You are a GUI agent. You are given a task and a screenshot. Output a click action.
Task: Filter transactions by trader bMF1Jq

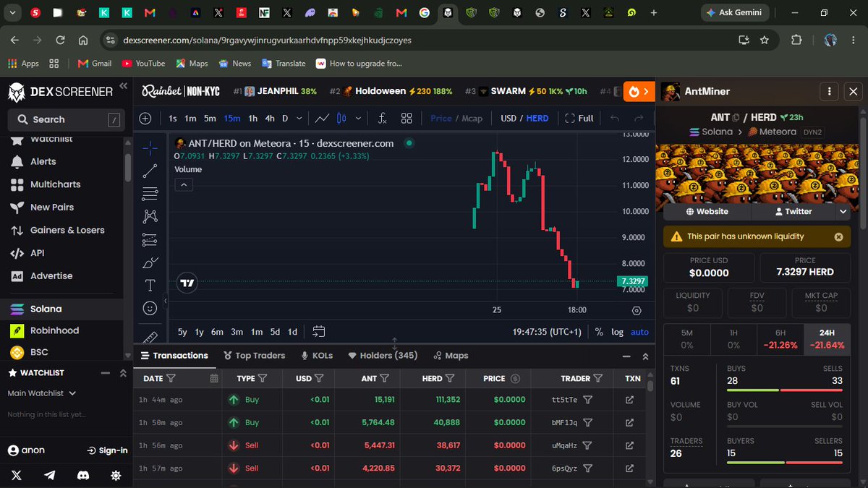click(x=588, y=422)
